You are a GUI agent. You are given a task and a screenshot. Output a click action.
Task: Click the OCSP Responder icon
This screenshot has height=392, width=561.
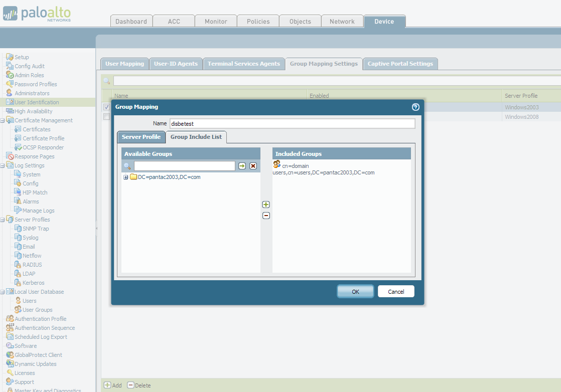tap(18, 147)
